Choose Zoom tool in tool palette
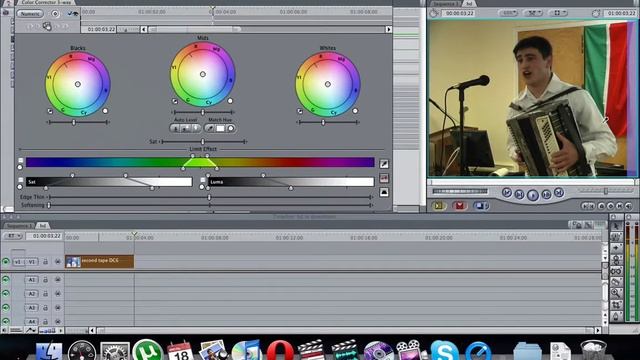This screenshot has width=640, height=360. (616, 293)
